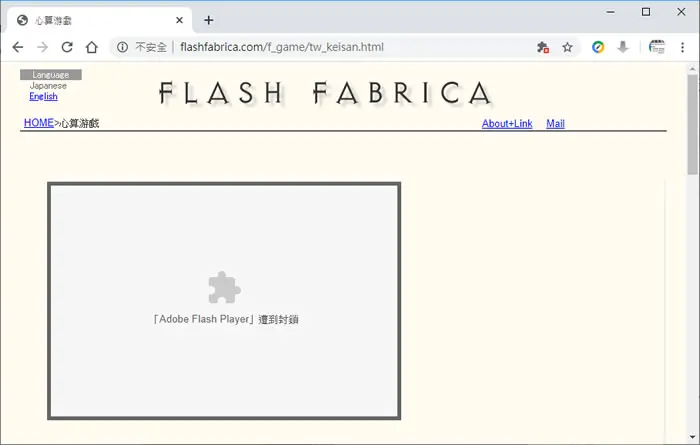Open a new tab with plus button
The height and width of the screenshot is (445, 700).
point(208,20)
